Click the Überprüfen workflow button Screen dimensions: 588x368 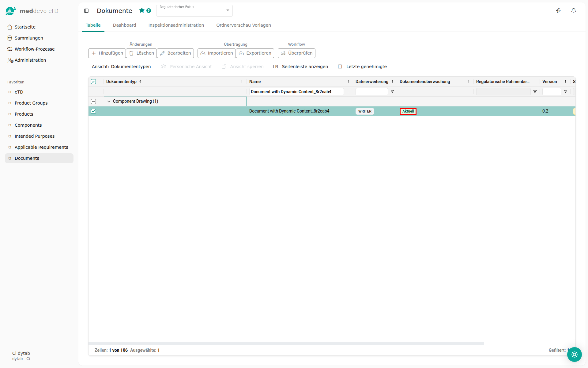pos(296,53)
